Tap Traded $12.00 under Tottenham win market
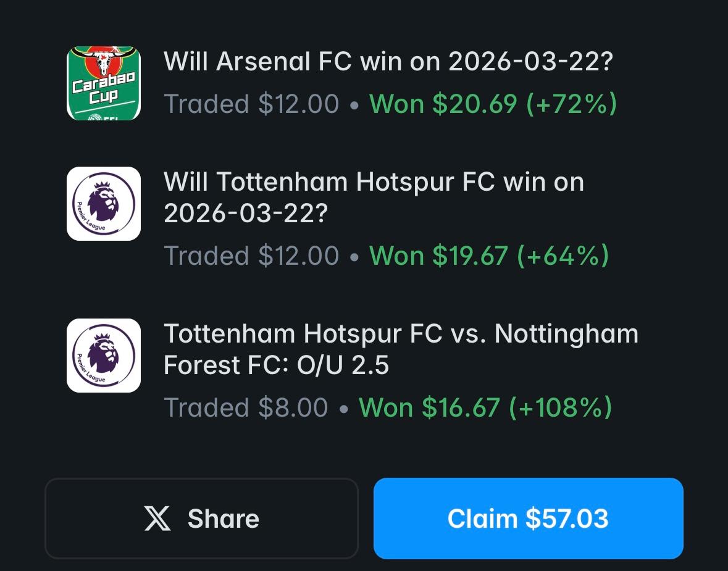The image size is (728, 571). (251, 256)
